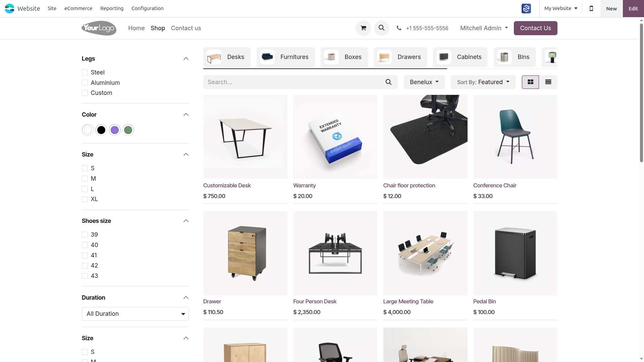Click the product Search input field
The image size is (644, 362).
pos(293,82)
